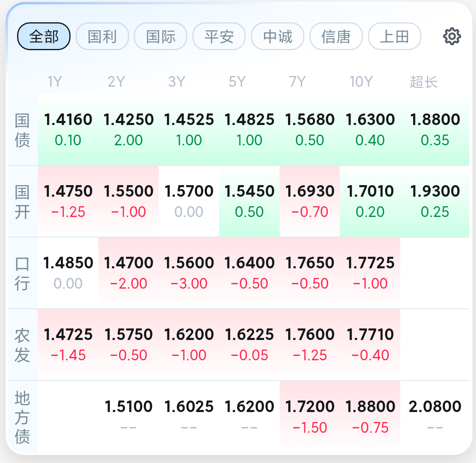Select the 口行 1Y yield 1.4850
The height and width of the screenshot is (463, 476).
[x=68, y=273]
